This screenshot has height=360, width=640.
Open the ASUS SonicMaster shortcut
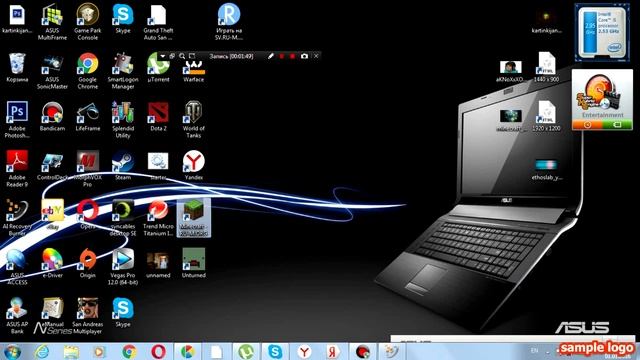click(x=52, y=71)
